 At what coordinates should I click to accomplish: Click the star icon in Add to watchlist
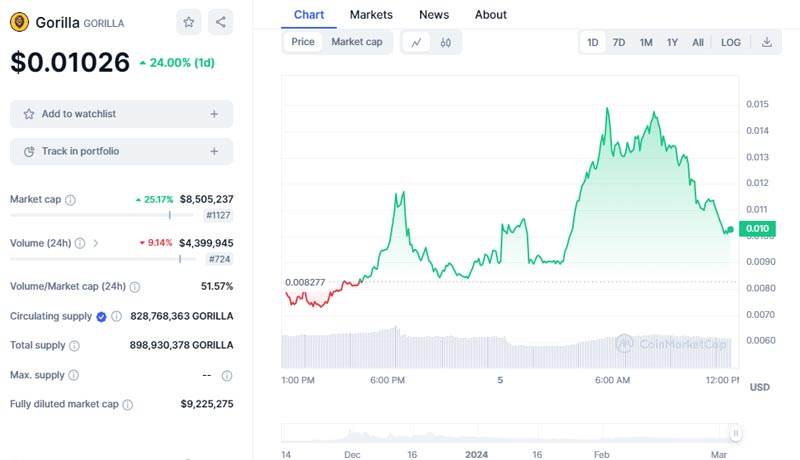pyautogui.click(x=29, y=114)
